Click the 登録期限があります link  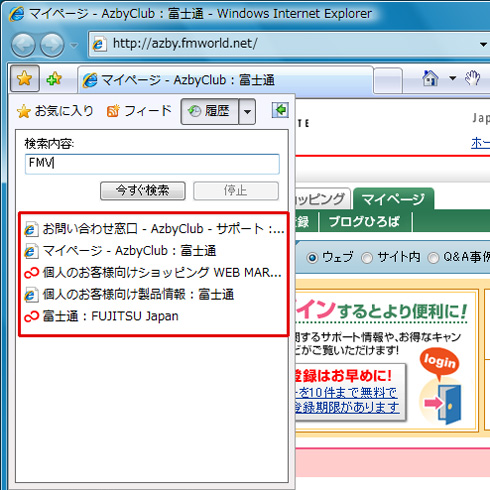pos(347,407)
